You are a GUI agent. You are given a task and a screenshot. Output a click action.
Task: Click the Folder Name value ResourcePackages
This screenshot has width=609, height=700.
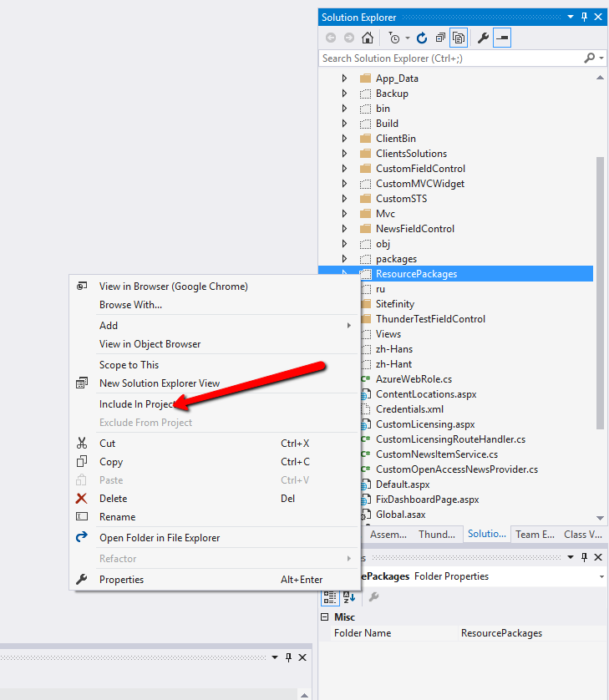pyautogui.click(x=501, y=633)
